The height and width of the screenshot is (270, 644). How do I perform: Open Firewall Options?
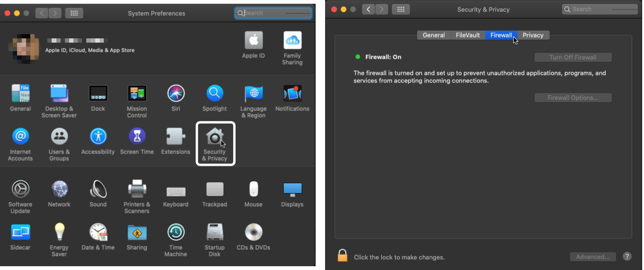click(x=573, y=98)
